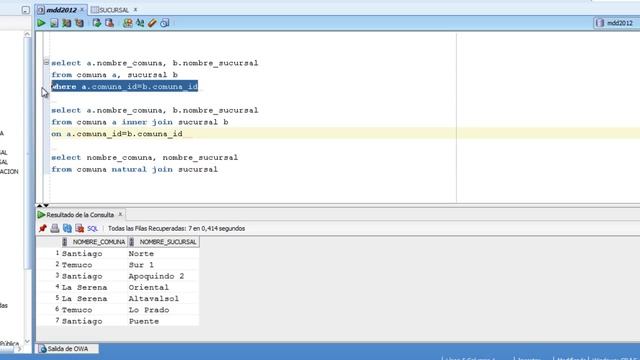Collapse the first select statement fold marker
The image size is (640, 360).
(46, 62)
